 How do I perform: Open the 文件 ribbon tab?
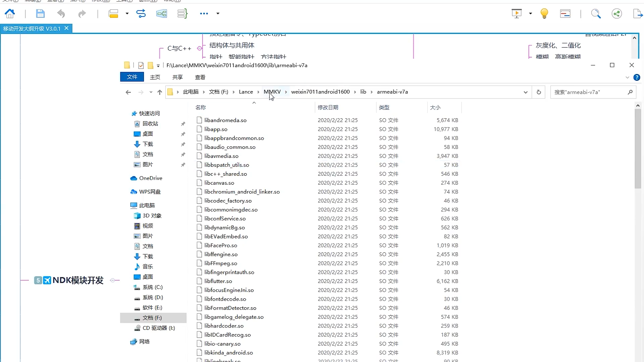coord(132,77)
